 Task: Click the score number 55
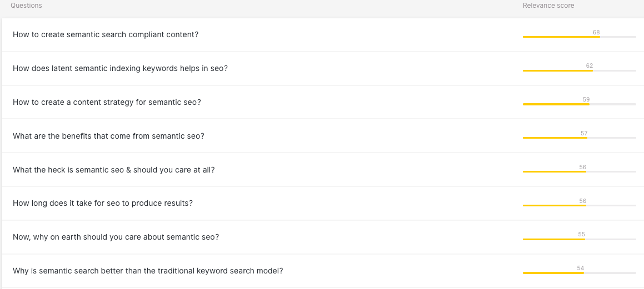point(581,234)
